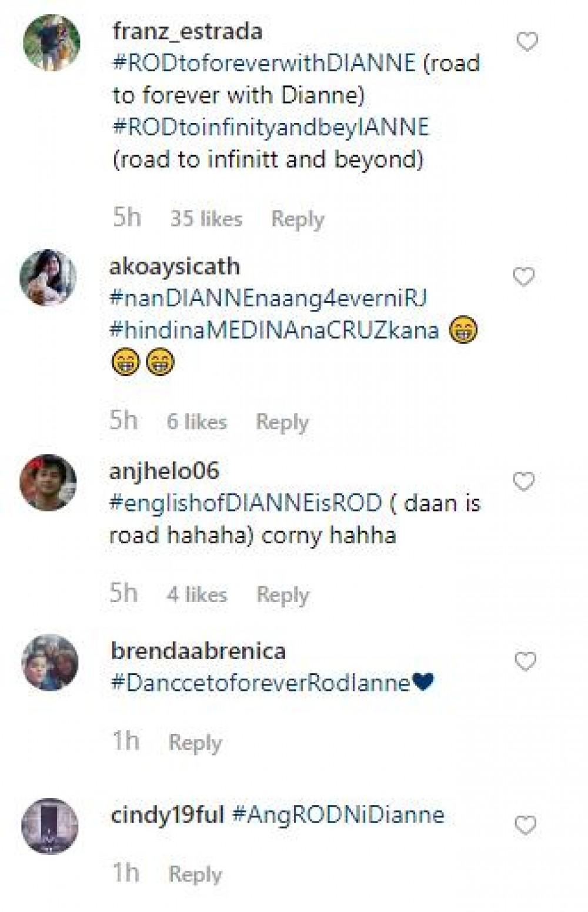This screenshot has height=912, width=588.
Task: Reply to brendaabrenica's comment
Action: tap(195, 742)
